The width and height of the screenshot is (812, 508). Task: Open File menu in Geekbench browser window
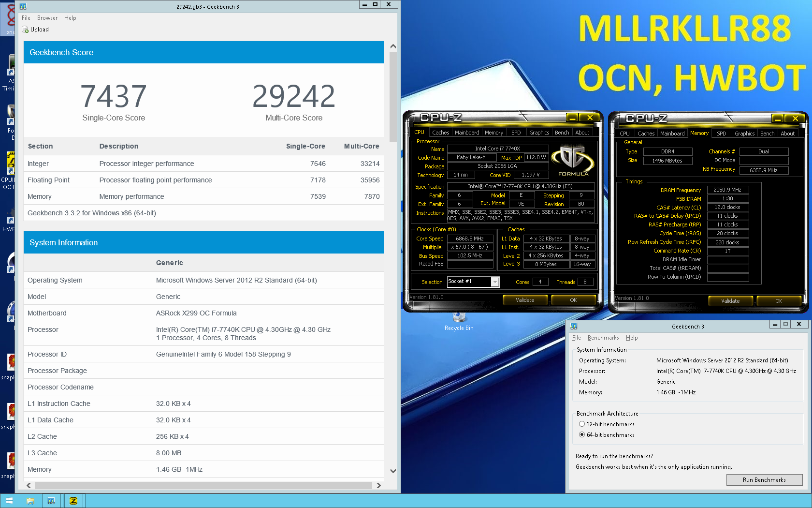26,18
